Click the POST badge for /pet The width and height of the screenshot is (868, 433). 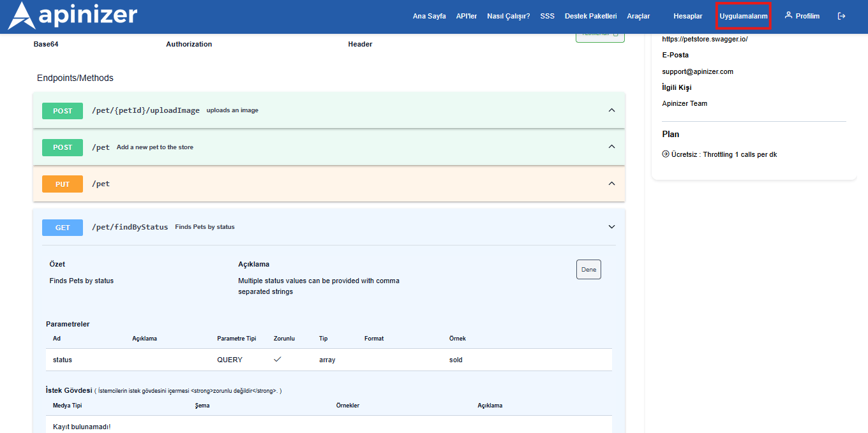tap(63, 147)
